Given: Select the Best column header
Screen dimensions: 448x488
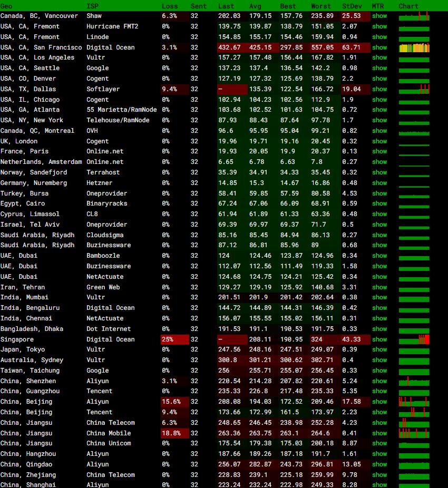Looking at the screenshot, I should click(x=288, y=6).
